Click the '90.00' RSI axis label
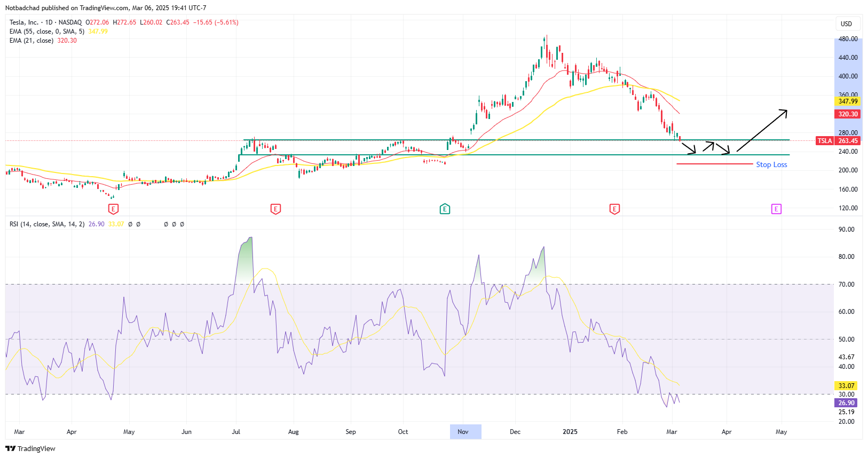Image resolution: width=868 pixels, height=458 pixels. click(x=846, y=230)
